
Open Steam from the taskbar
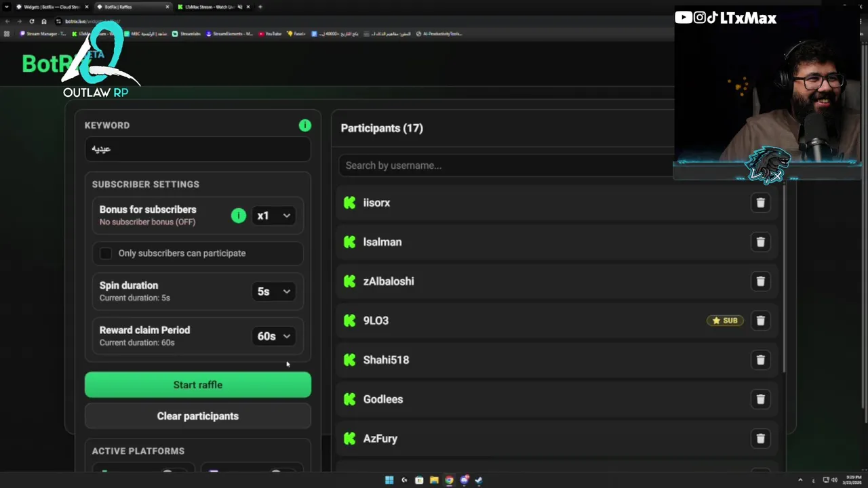coord(479,480)
